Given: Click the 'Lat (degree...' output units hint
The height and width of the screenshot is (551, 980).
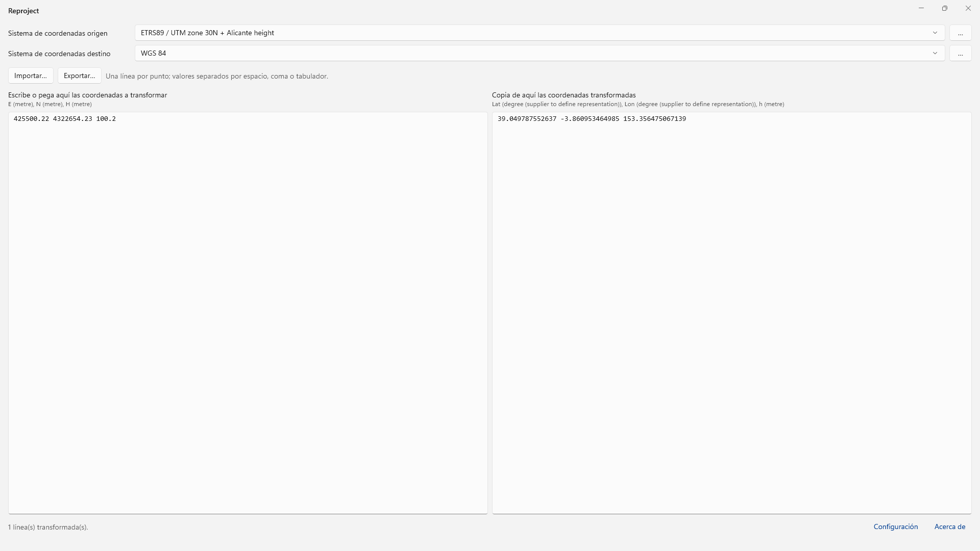Looking at the screenshot, I should (x=638, y=104).
